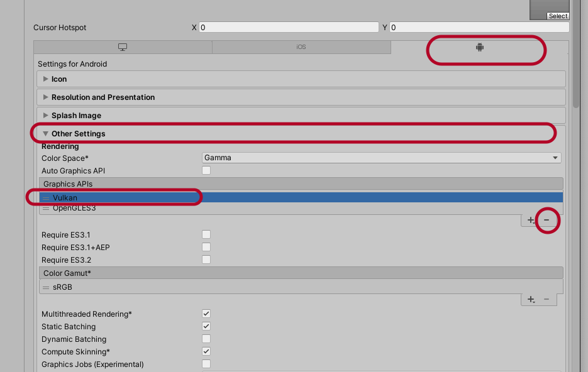Uncheck Static Batching
This screenshot has width=588, height=372.
[206, 326]
